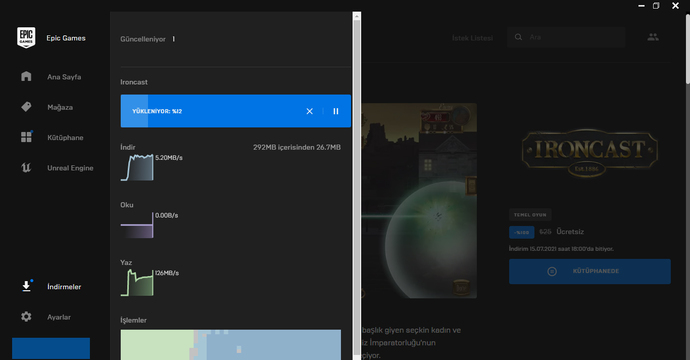The height and width of the screenshot is (360, 690).
Task: Click the discount end date text
Action: coord(561,249)
